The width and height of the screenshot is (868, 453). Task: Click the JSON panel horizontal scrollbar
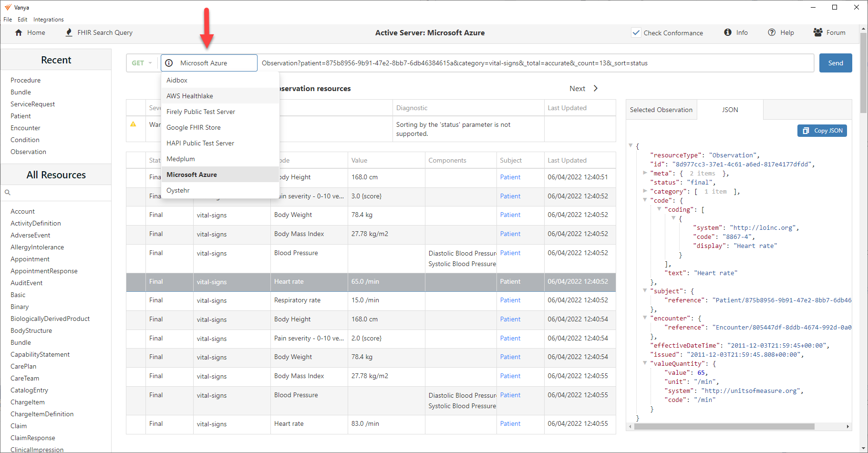[724, 426]
